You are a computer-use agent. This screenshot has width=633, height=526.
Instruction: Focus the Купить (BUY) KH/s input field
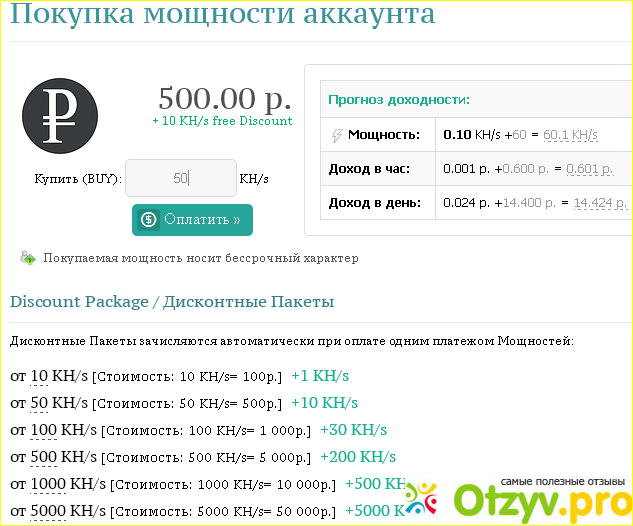(x=181, y=179)
